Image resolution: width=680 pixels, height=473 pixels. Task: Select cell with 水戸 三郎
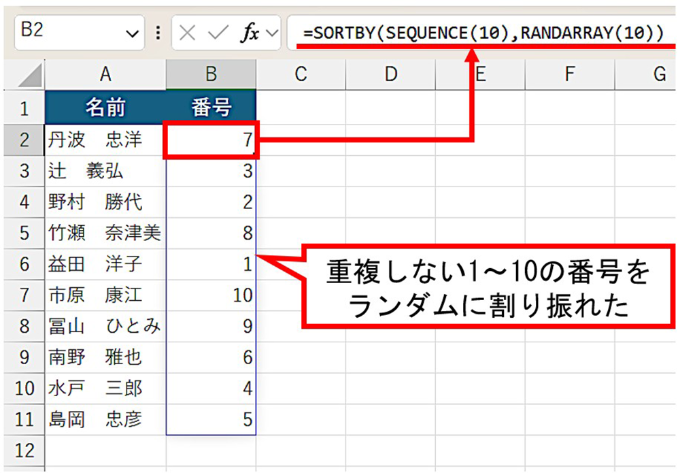pyautogui.click(x=105, y=388)
